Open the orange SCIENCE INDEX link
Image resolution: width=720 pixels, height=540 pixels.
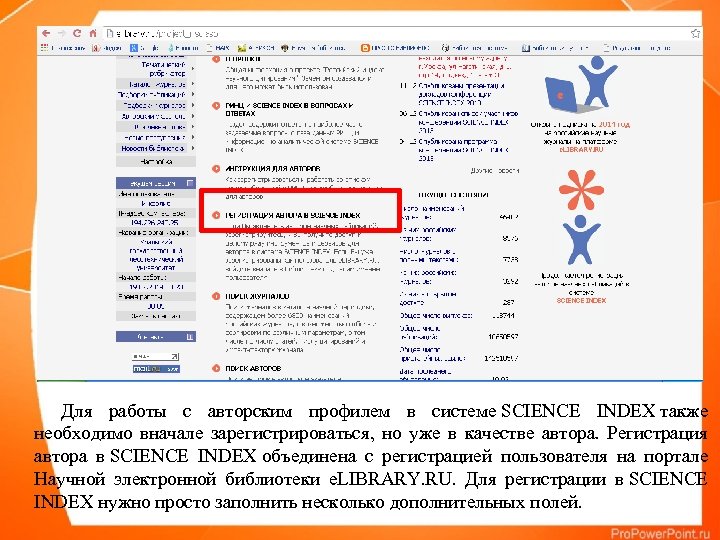[x=581, y=300]
